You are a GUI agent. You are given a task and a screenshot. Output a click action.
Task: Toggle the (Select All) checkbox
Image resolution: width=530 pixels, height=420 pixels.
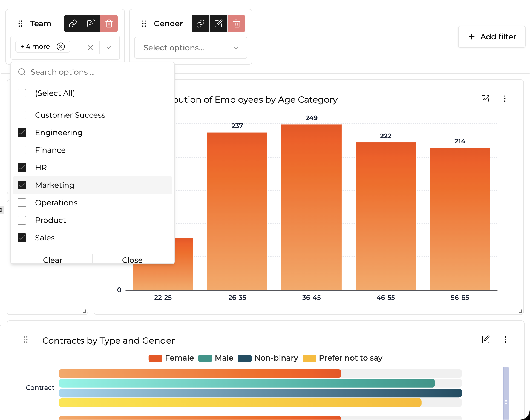(x=22, y=93)
